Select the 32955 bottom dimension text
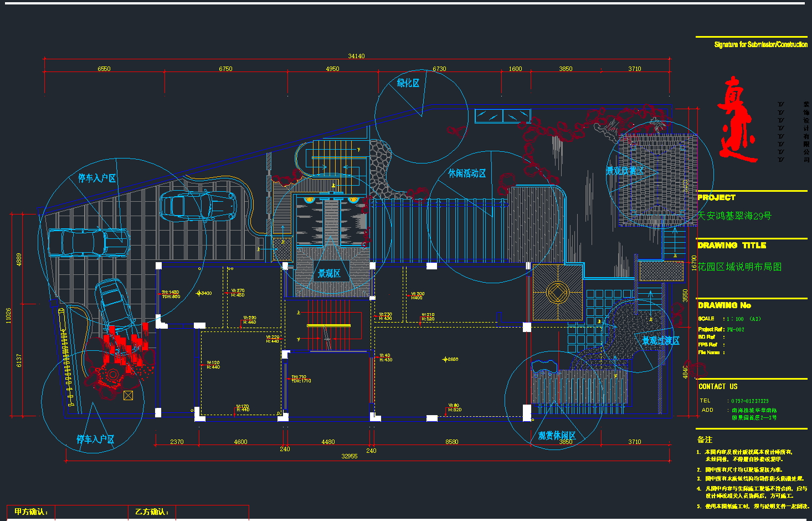 [x=349, y=456]
